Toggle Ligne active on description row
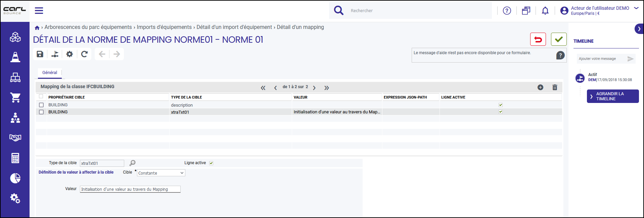The image size is (644, 218). click(501, 105)
